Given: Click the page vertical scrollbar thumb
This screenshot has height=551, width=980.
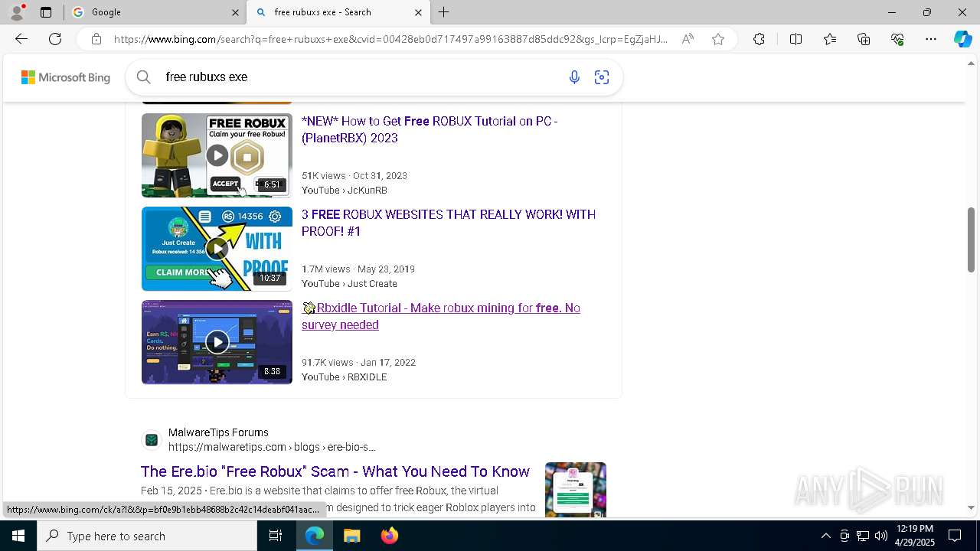Looking at the screenshot, I should 971,240.
